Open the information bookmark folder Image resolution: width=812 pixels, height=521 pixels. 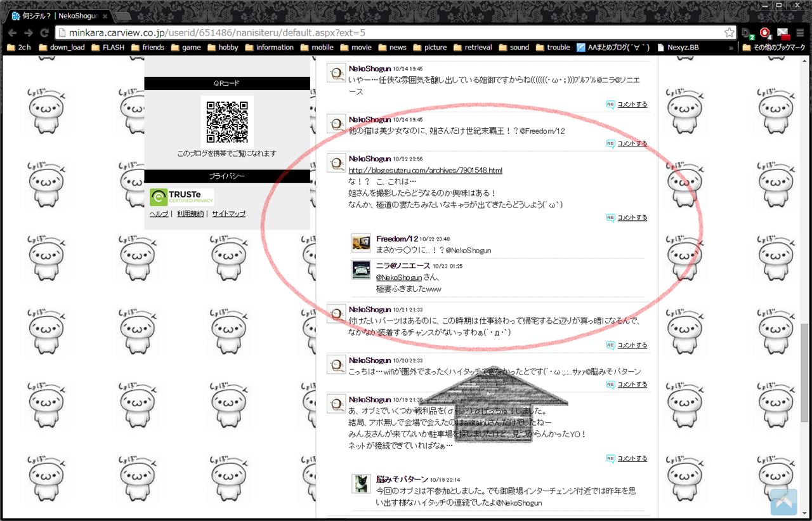269,47
